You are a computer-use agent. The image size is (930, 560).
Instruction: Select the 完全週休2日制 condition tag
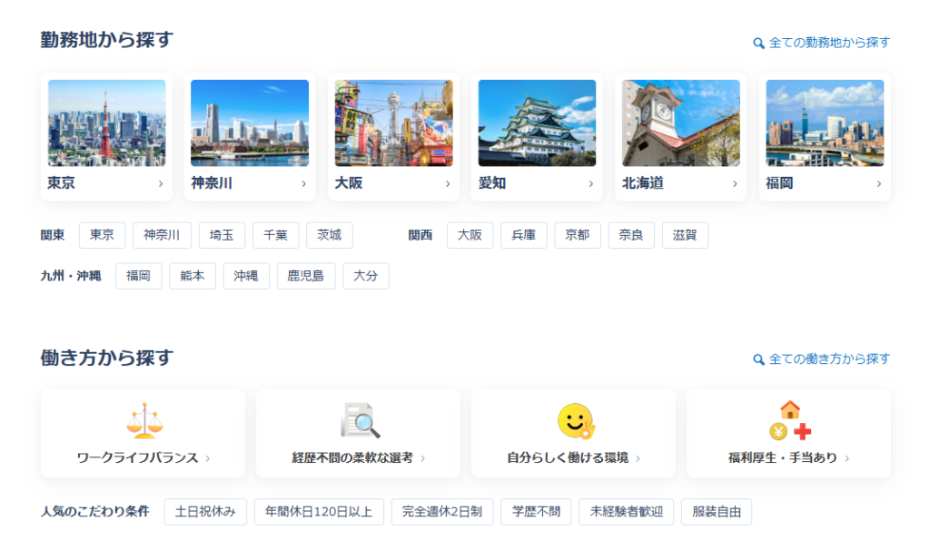pos(442,512)
